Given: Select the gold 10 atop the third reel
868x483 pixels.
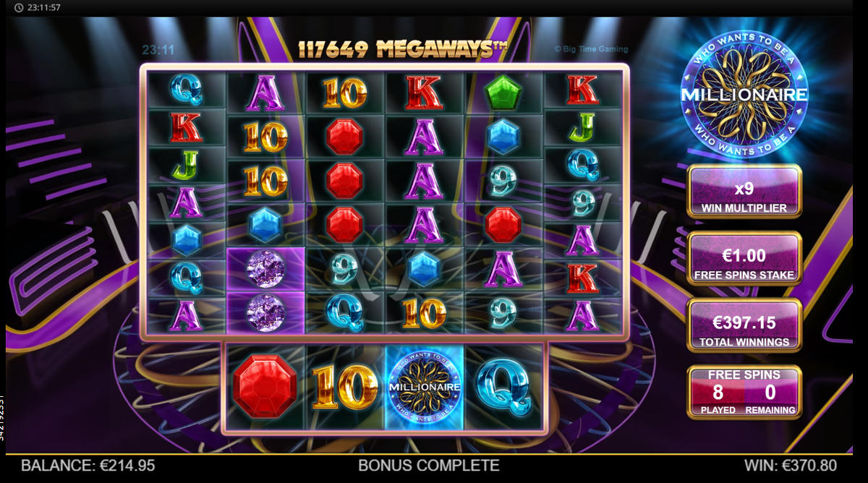Looking at the screenshot, I should 345,93.
